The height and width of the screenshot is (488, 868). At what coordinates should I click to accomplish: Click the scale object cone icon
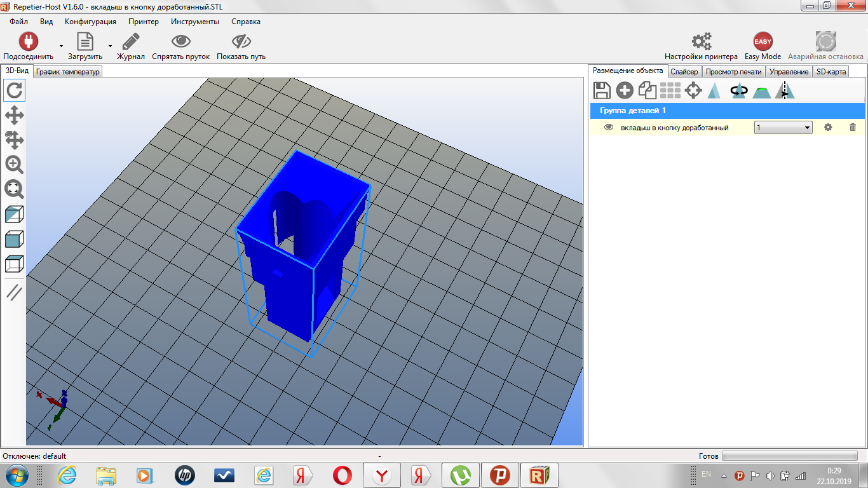[714, 91]
